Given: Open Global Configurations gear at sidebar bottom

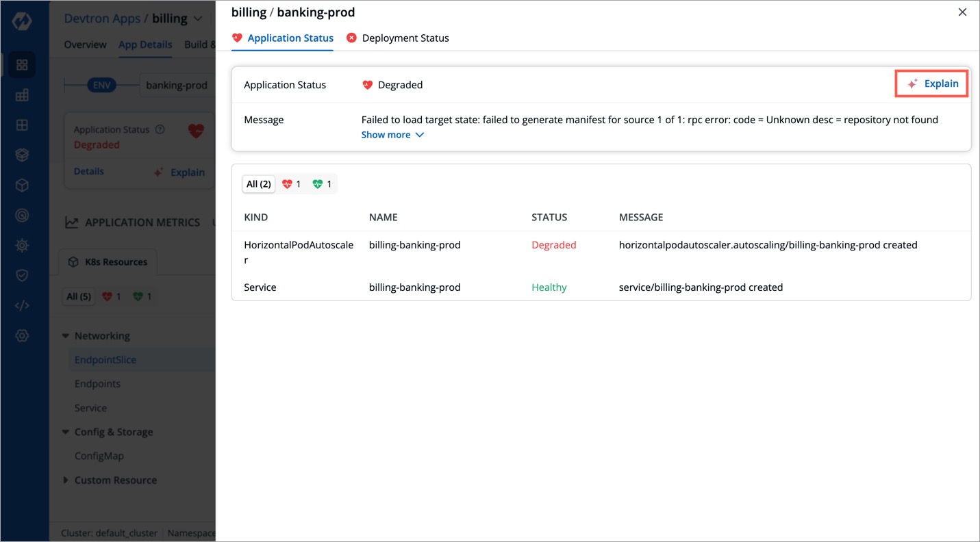Looking at the screenshot, I should coord(21,335).
